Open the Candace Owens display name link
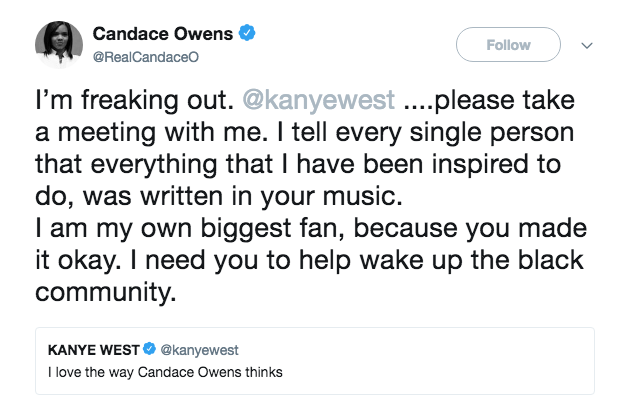Screen dimensions: 632x406 [167, 34]
